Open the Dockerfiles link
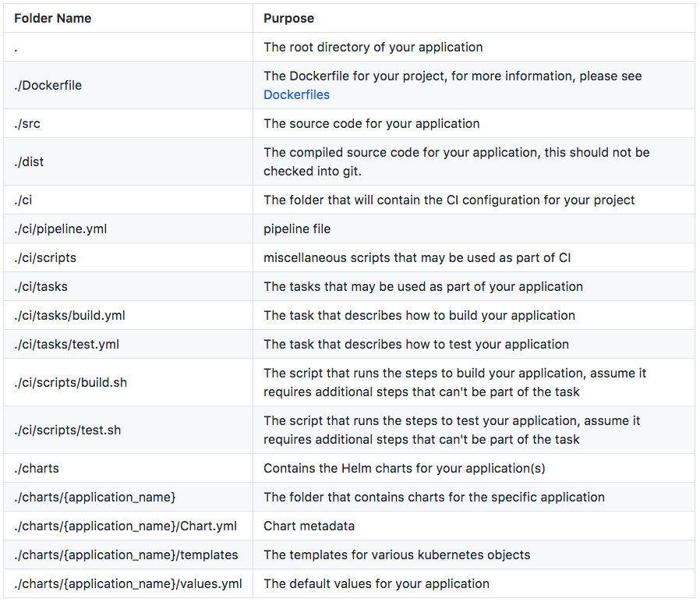Viewport: 700px width, 606px height. click(296, 94)
